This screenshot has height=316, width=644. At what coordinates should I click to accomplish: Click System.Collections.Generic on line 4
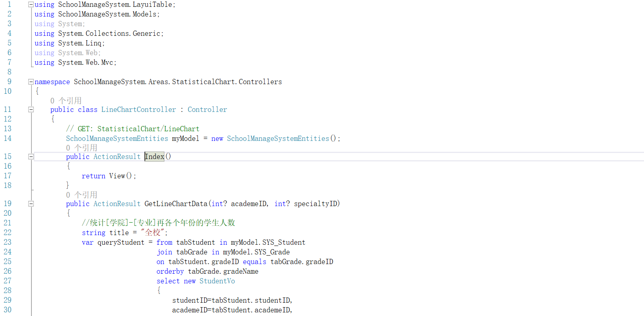pyautogui.click(x=109, y=33)
